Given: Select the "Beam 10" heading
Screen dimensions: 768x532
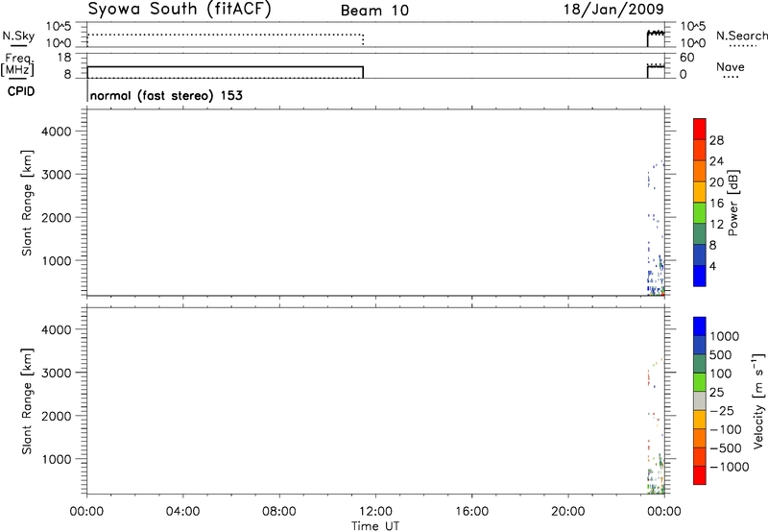Looking at the screenshot, I should tap(374, 11).
